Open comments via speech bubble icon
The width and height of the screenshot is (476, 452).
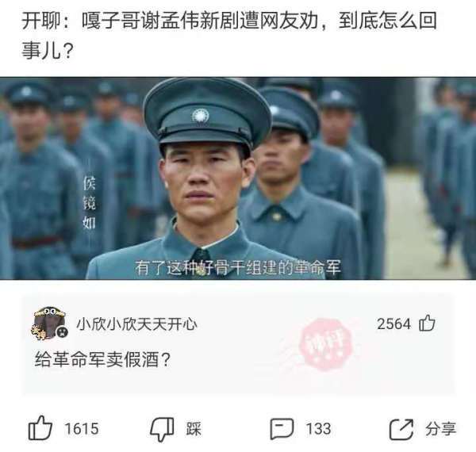(282, 429)
